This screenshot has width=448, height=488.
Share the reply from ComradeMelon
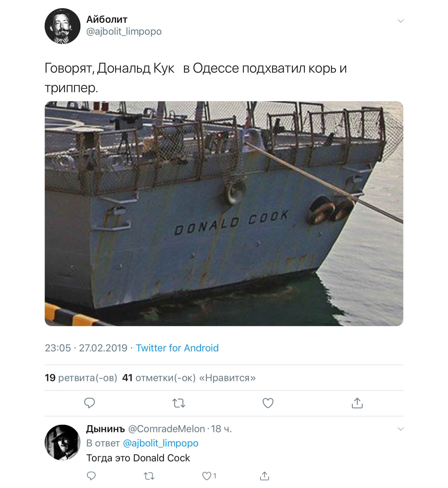coord(265,476)
